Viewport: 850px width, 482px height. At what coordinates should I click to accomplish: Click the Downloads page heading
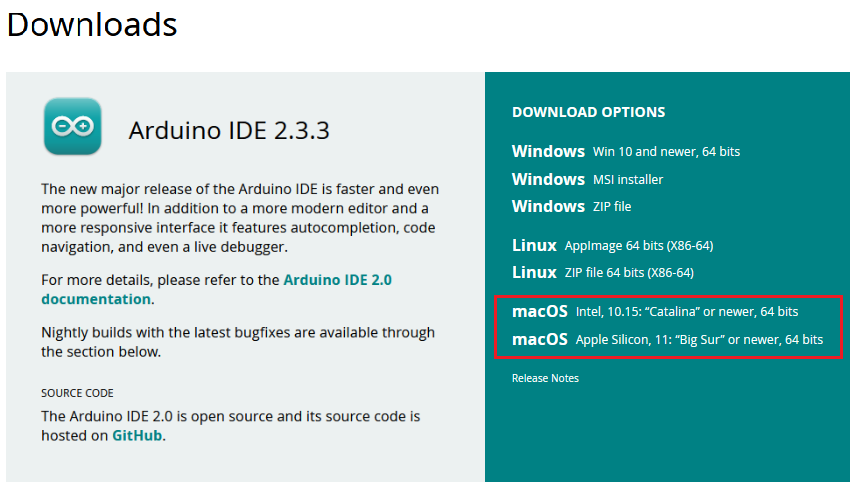pyautogui.click(x=92, y=24)
